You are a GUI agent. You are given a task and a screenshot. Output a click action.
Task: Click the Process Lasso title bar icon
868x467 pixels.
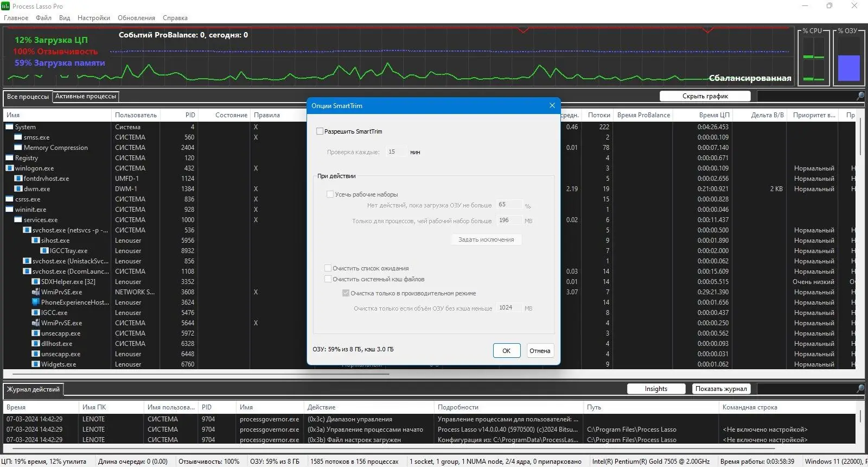5,6
